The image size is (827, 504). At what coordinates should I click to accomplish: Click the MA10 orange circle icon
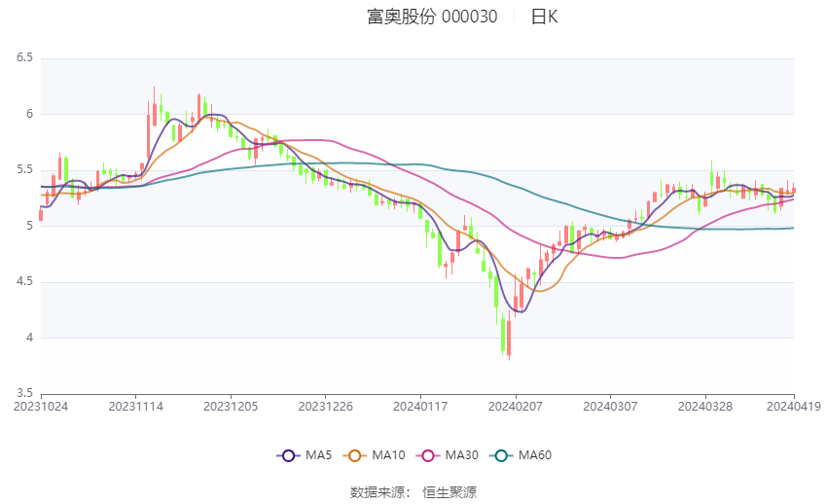354,455
